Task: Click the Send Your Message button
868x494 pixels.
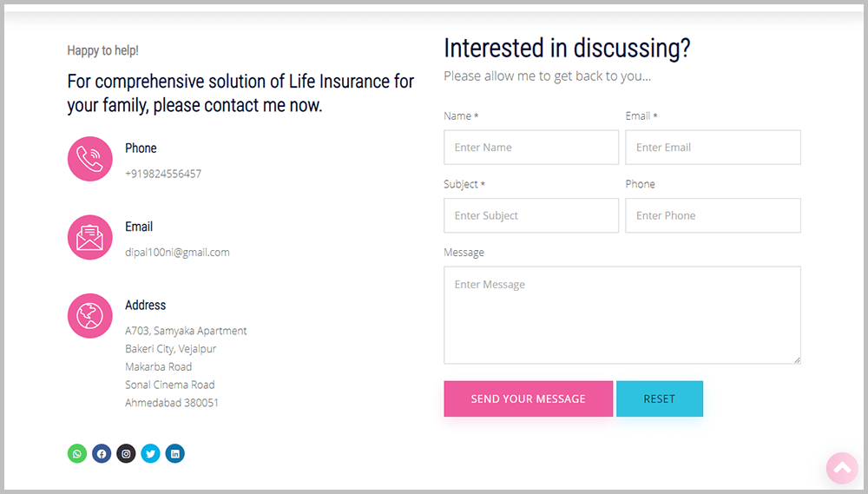Action: (528, 398)
